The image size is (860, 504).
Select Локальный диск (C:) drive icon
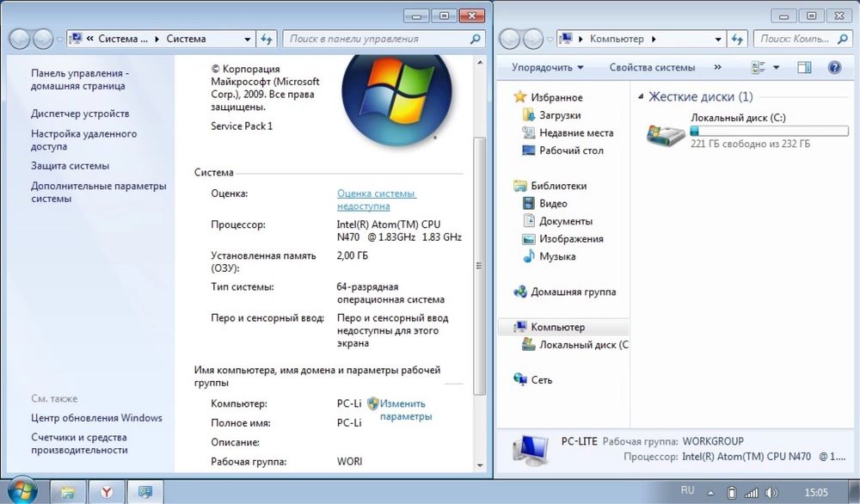pos(666,134)
